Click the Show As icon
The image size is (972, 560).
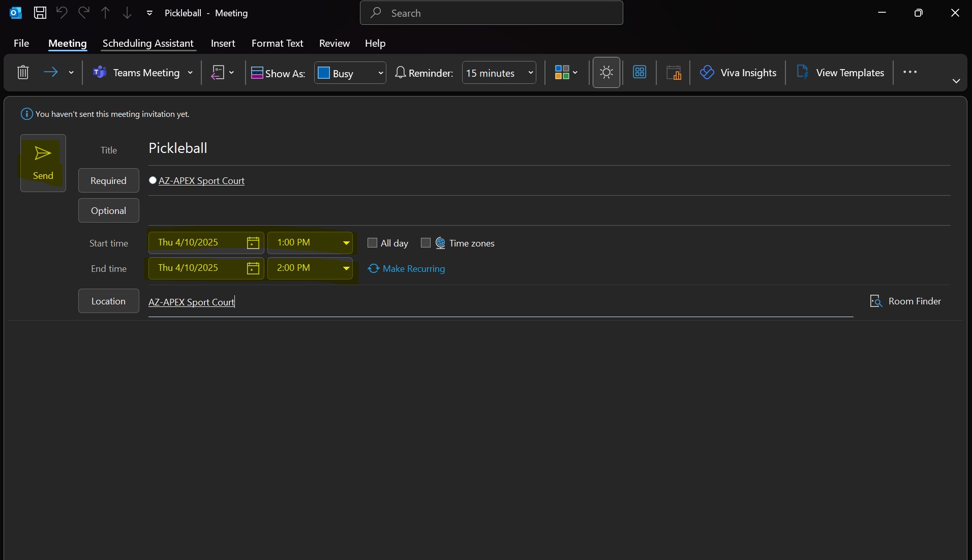[x=257, y=73]
